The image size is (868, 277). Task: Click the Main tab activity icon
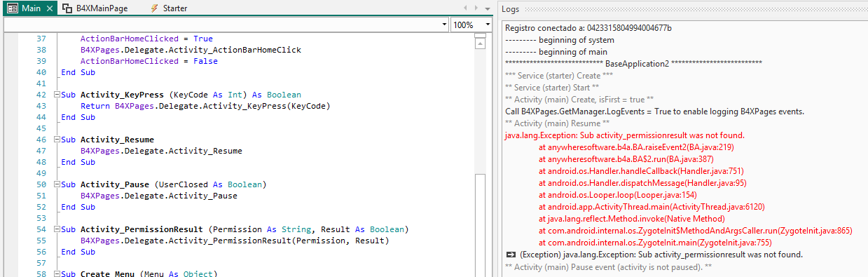(x=13, y=8)
